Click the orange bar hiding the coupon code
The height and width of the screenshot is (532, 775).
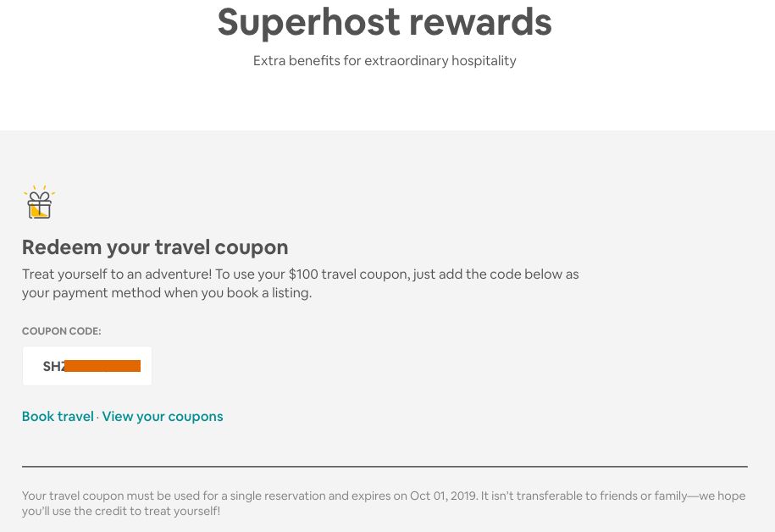tap(102, 366)
